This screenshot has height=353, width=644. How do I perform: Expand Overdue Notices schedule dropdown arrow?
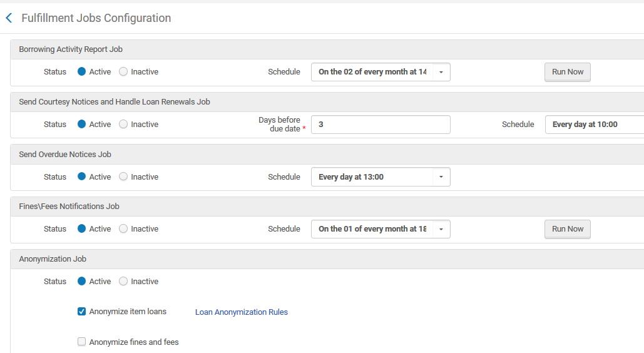click(441, 177)
